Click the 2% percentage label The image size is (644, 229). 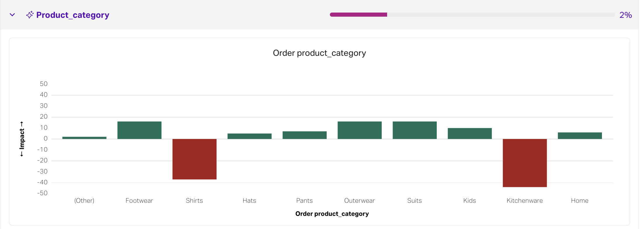[x=625, y=15]
